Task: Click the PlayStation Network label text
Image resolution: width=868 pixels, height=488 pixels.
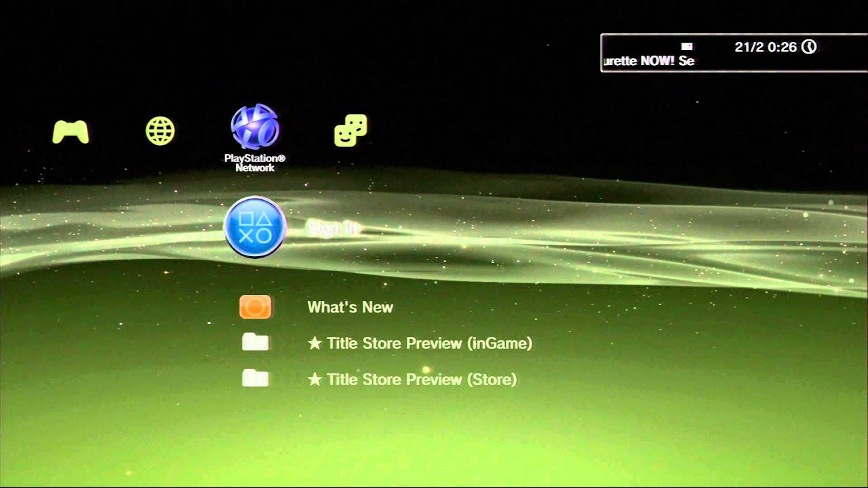Action: [x=255, y=163]
